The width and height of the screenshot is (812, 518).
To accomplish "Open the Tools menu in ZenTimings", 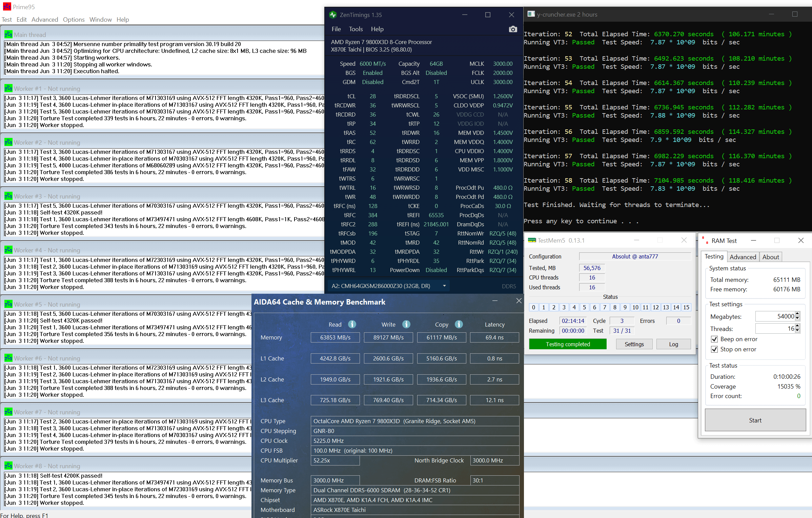I will [356, 29].
